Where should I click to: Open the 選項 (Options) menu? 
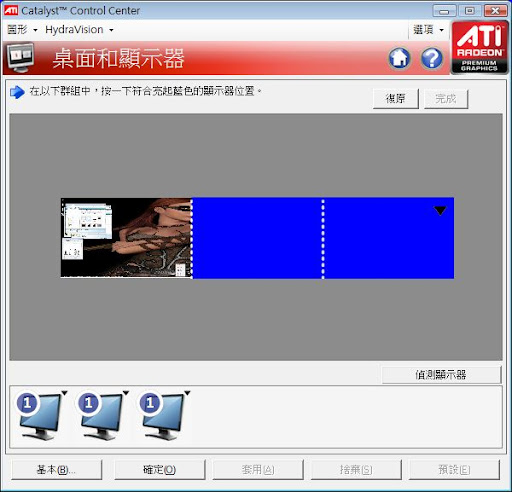click(428, 30)
